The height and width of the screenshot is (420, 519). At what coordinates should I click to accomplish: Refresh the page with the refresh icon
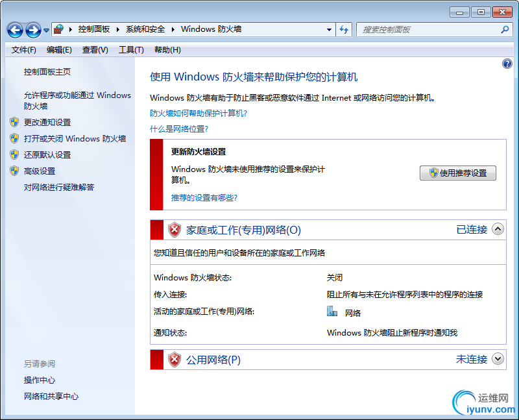tap(344, 30)
